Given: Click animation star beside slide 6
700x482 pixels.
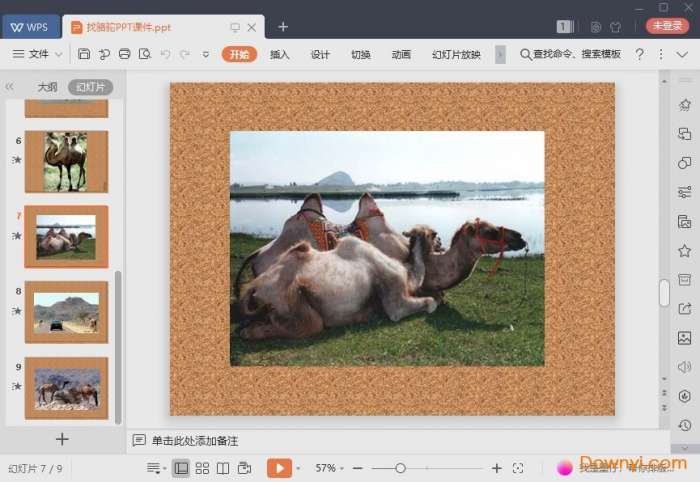Looking at the screenshot, I should (17, 159).
